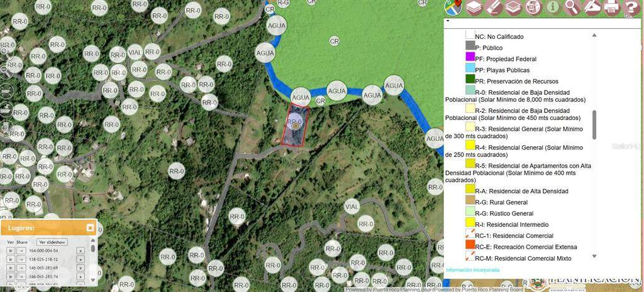The image size is (644, 292).
Task: Click the PF Propiedad Federal purple swatch
Action: [470, 58]
